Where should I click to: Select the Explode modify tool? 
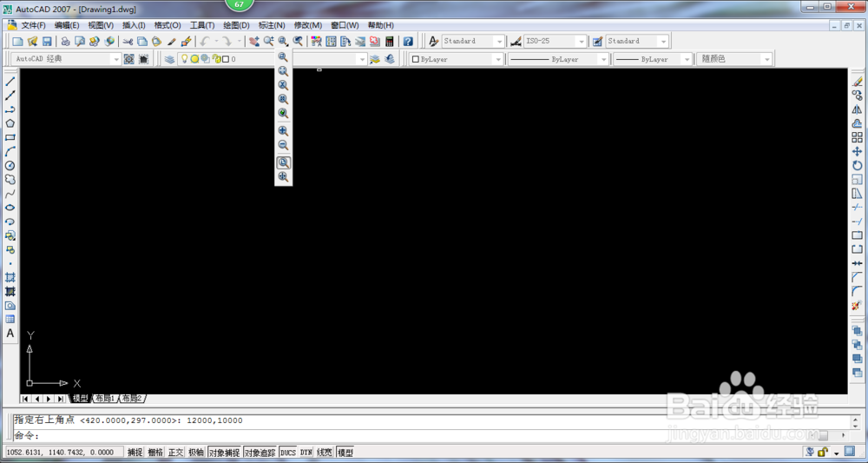858,306
